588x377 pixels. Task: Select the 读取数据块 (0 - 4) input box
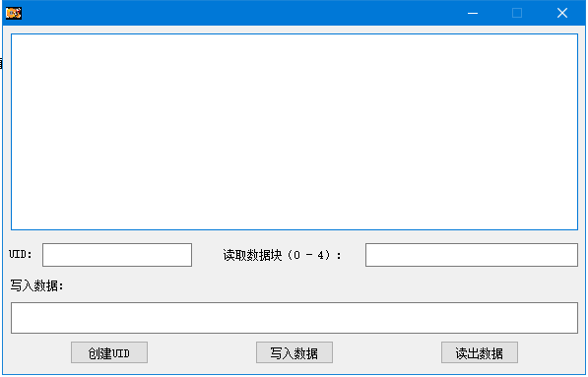tap(472, 255)
